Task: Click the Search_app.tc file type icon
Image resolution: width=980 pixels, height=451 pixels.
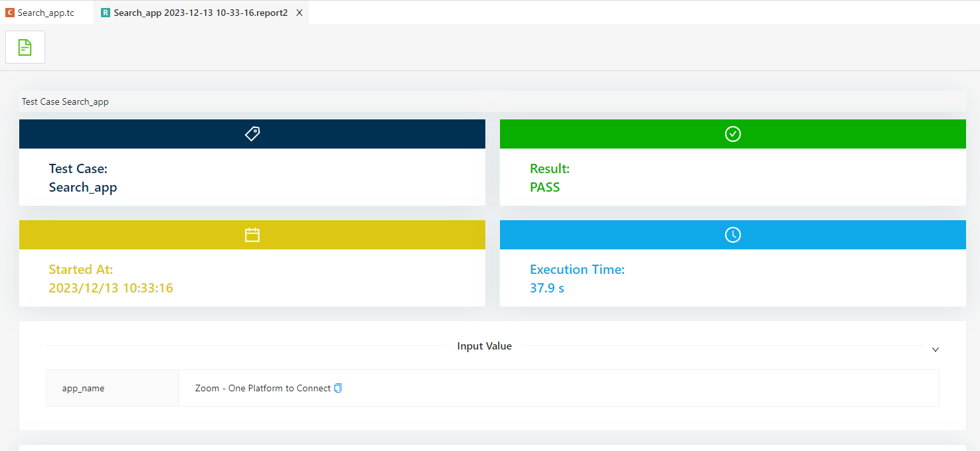Action: (10, 13)
